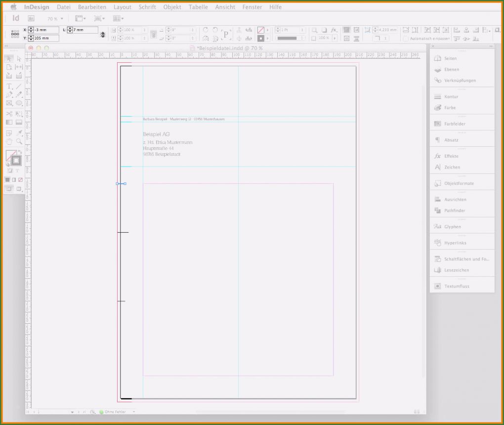The height and width of the screenshot is (425, 504).
Task: Select the Gradient tool
Action: (8, 122)
